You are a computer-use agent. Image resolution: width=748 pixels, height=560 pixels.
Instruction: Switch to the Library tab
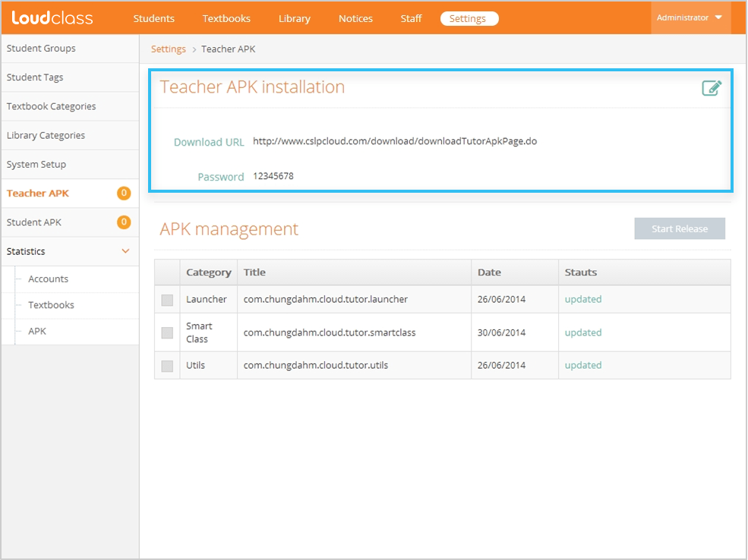[295, 18]
